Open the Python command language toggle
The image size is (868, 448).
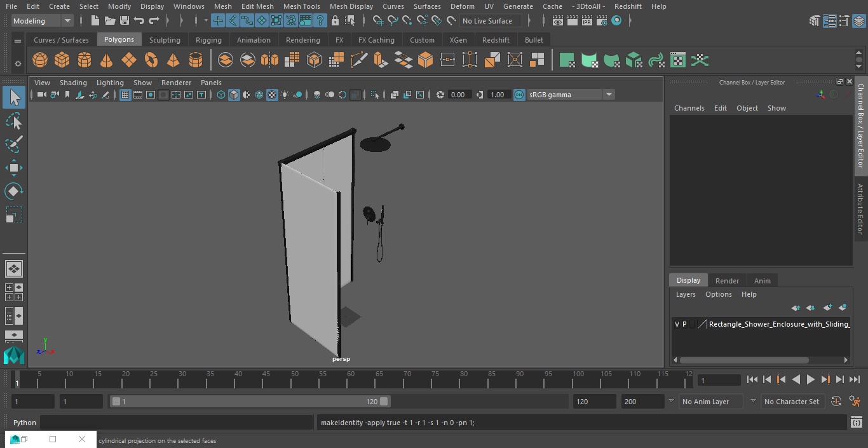point(25,423)
